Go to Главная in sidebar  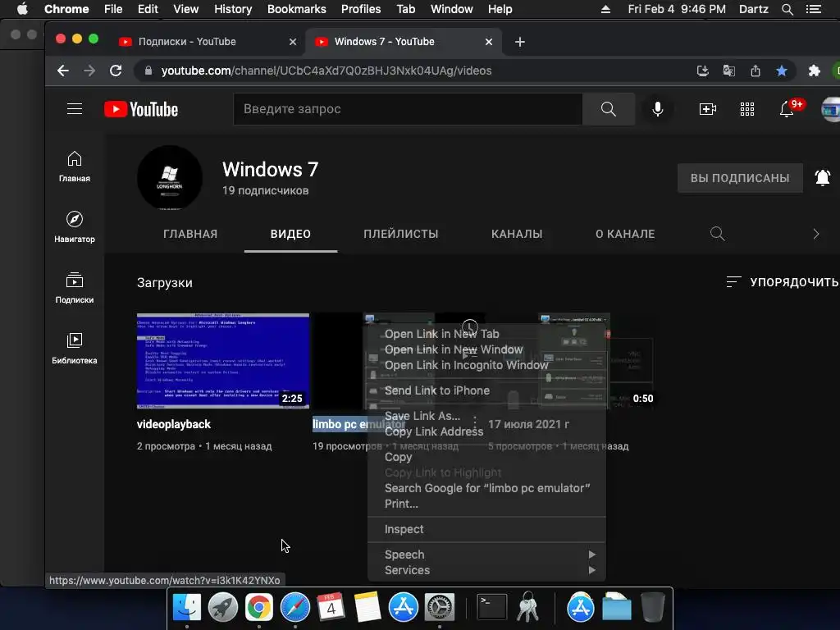75,167
